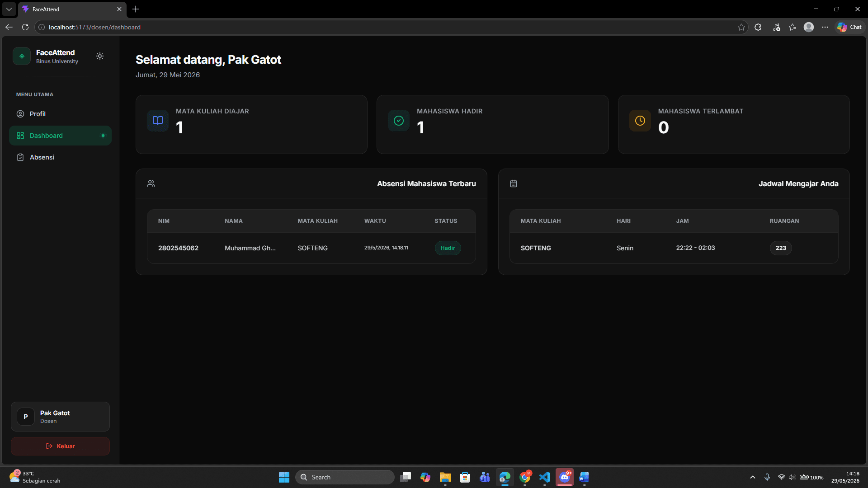Open the browser settings and more menu
Image resolution: width=868 pixels, height=488 pixels.
coord(825,27)
